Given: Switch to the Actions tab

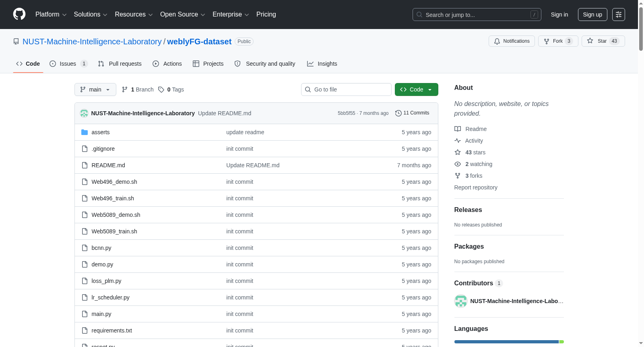Looking at the screenshot, I should coord(167,64).
